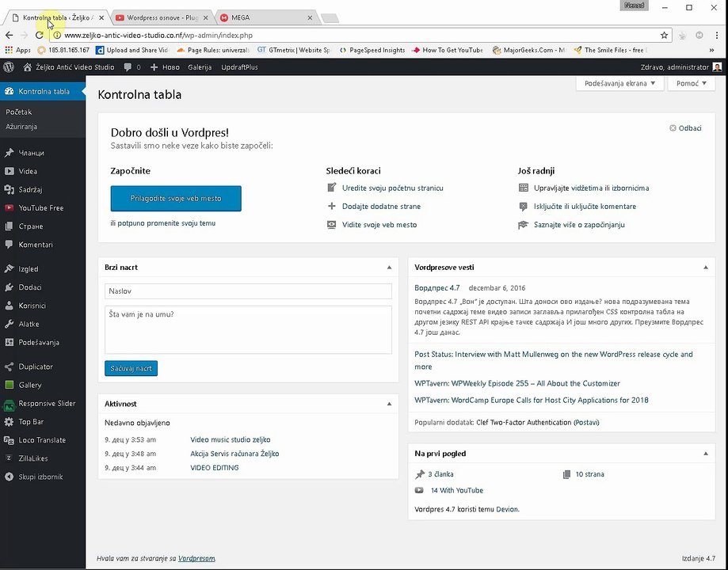The width and height of the screenshot is (728, 570).
Task: Open the Podešavanja ekrana dropdown
Action: [619, 84]
